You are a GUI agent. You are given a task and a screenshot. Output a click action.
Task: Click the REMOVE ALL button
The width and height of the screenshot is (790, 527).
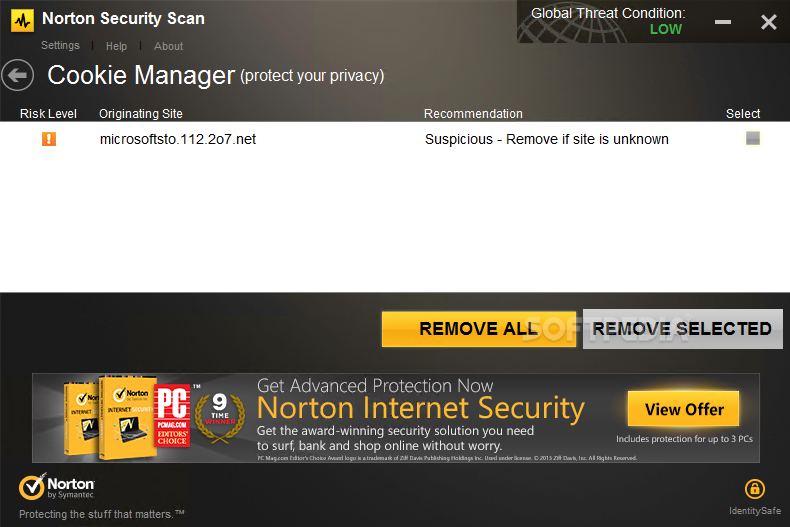pyautogui.click(x=479, y=329)
